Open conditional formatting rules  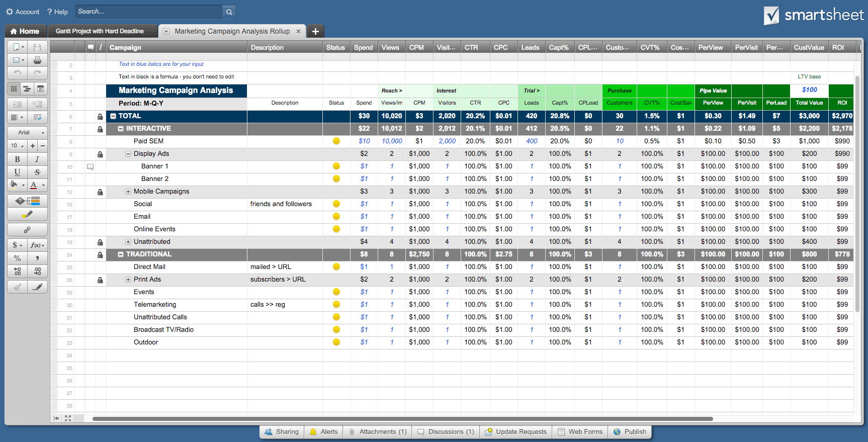[27, 201]
